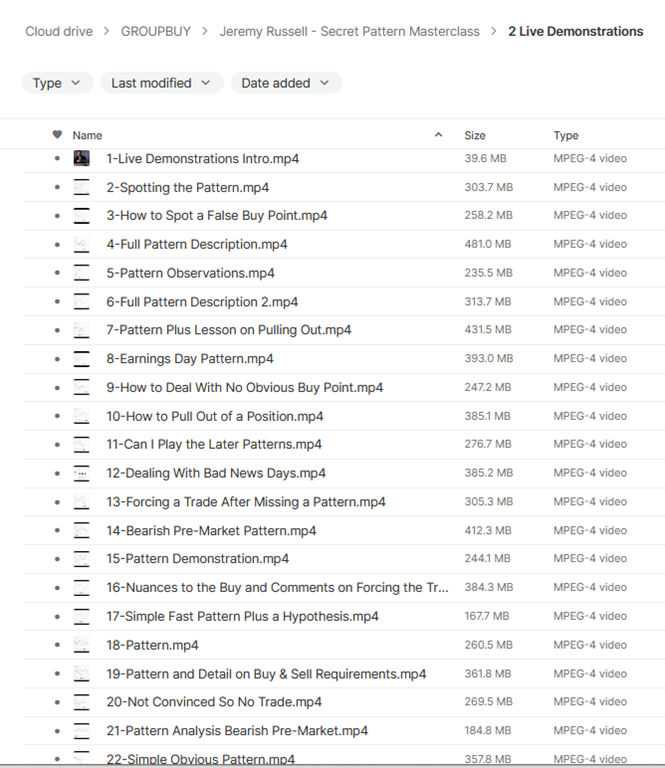This screenshot has width=665, height=768.
Task: Open Jeremy Russell - Secret Pattern Masterclass breadcrumb
Action: click(x=350, y=31)
